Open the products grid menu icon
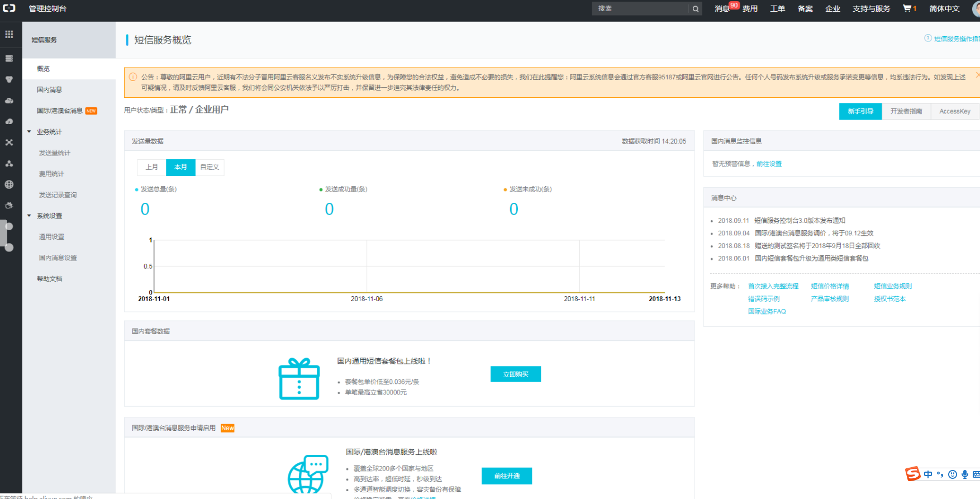This screenshot has height=499, width=980. coord(9,34)
